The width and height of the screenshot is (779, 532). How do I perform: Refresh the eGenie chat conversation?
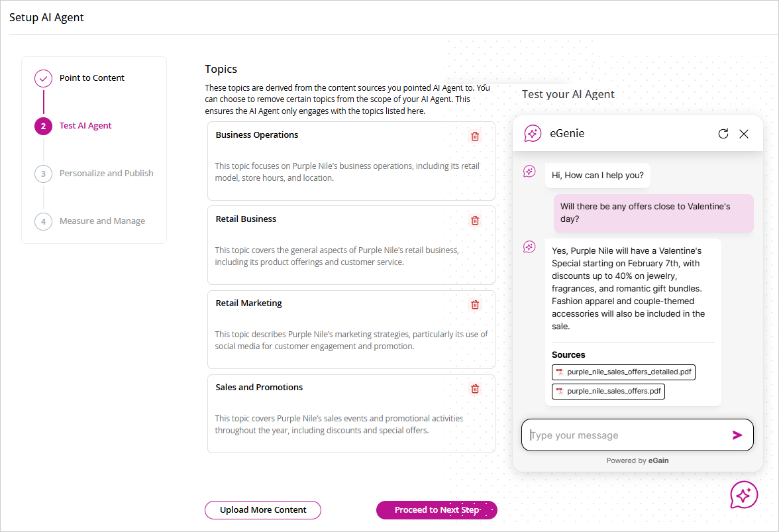[x=723, y=134]
